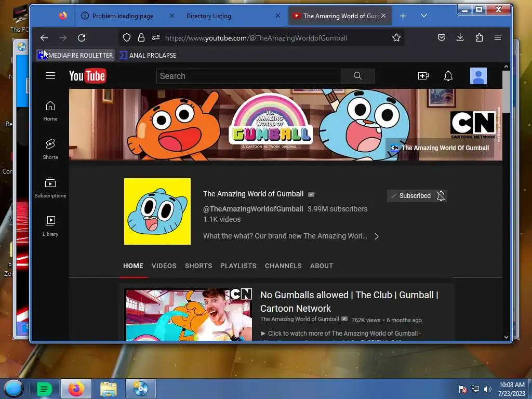532x399 pixels.
Task: Click the YouTube search magnifier button
Action: [357, 76]
